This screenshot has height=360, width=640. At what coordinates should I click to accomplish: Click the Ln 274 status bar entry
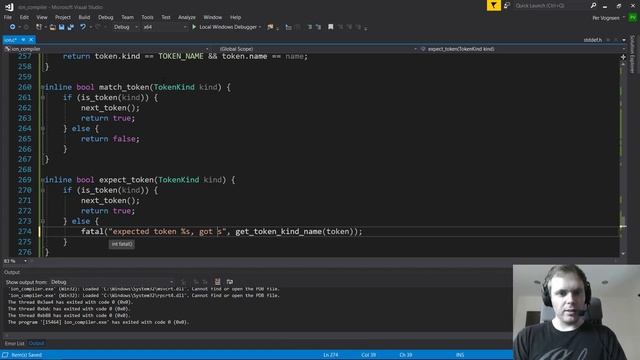coord(330,355)
